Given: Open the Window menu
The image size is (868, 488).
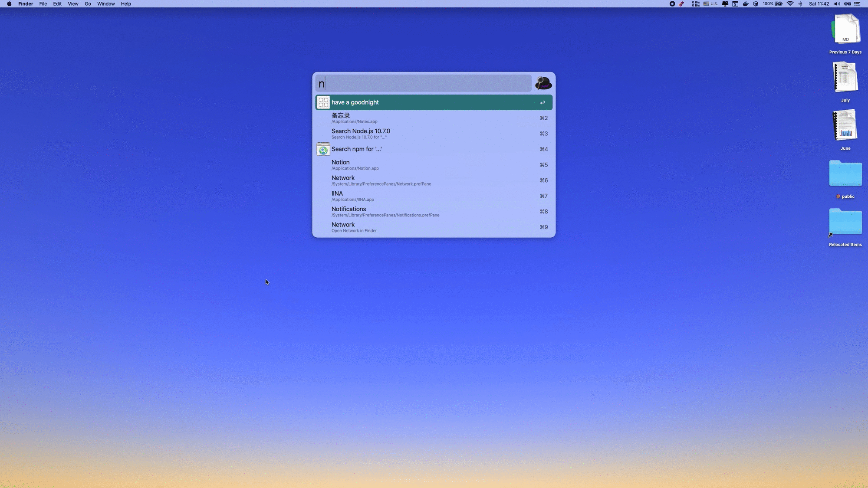Looking at the screenshot, I should click(106, 4).
